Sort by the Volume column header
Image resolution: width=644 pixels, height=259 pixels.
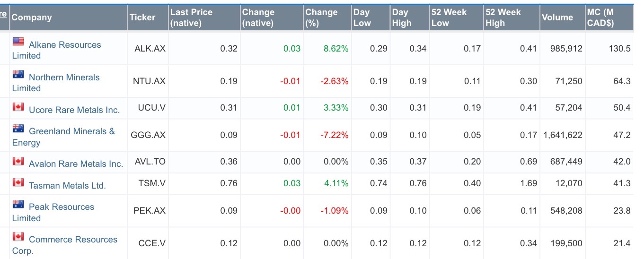coord(557,17)
